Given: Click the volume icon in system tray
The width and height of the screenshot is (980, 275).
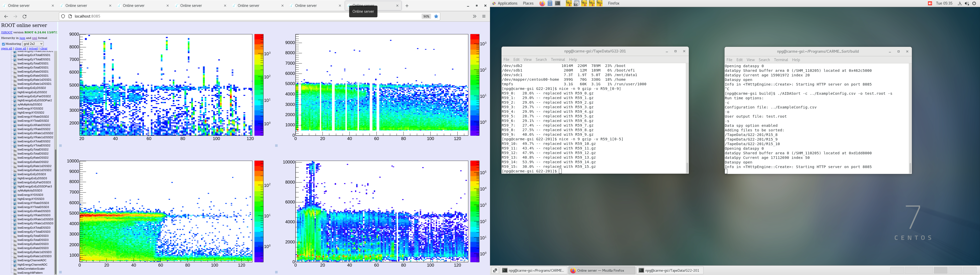Looking at the screenshot, I should click(x=967, y=3).
